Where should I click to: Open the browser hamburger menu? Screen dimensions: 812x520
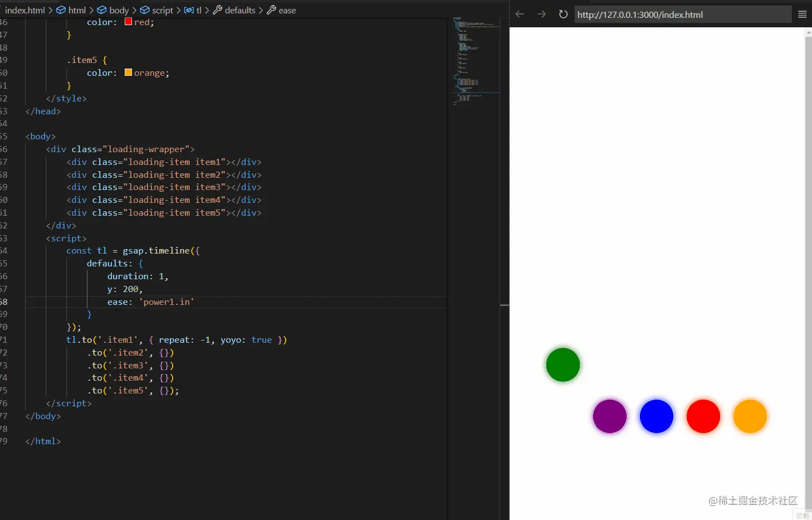click(x=802, y=14)
